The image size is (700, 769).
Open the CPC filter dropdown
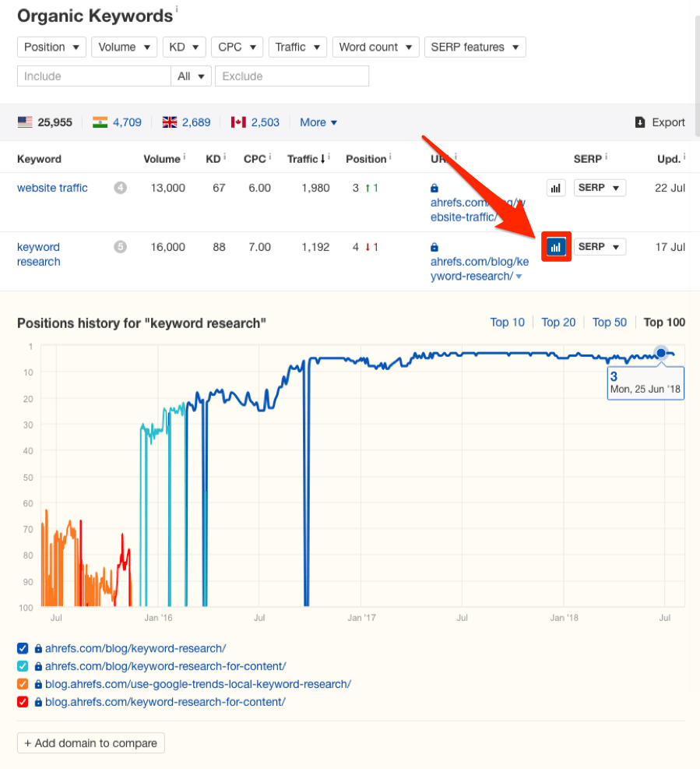click(x=237, y=47)
